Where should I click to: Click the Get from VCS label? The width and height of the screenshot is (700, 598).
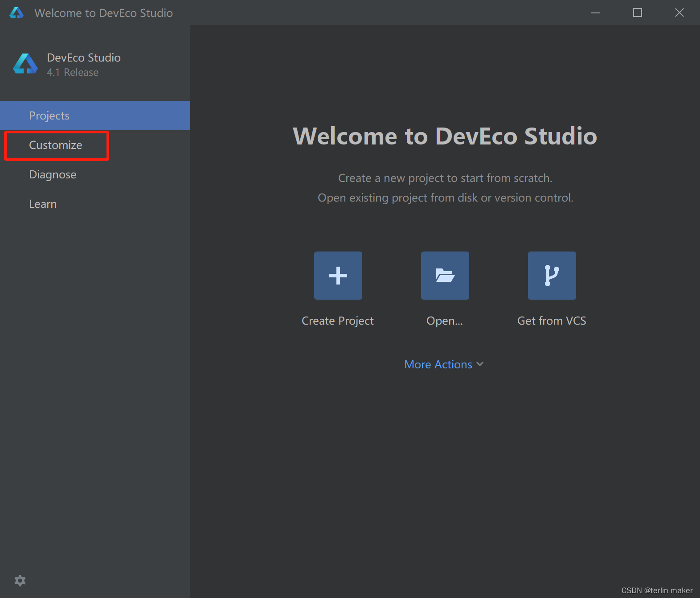click(x=552, y=321)
